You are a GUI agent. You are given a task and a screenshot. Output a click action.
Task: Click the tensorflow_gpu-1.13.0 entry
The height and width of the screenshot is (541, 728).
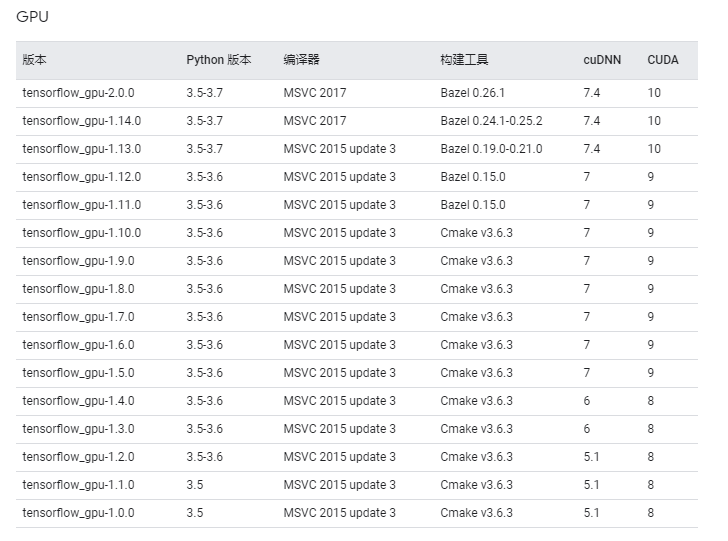click(82, 149)
